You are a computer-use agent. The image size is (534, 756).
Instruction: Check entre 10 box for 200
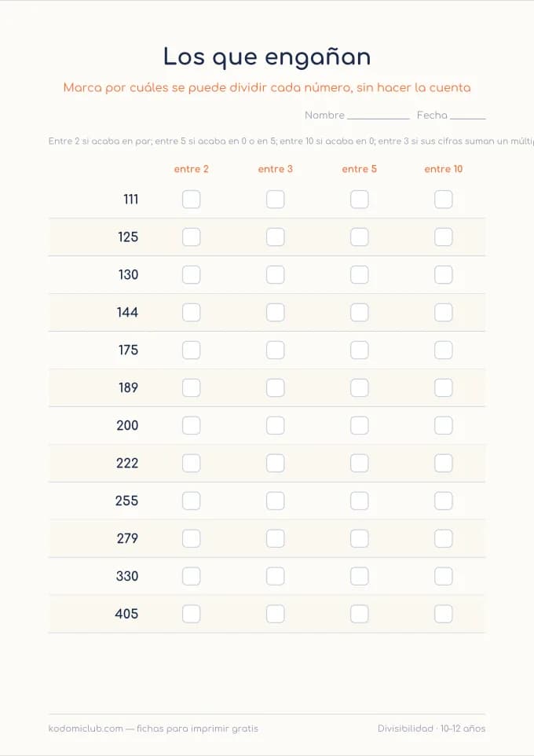point(444,425)
